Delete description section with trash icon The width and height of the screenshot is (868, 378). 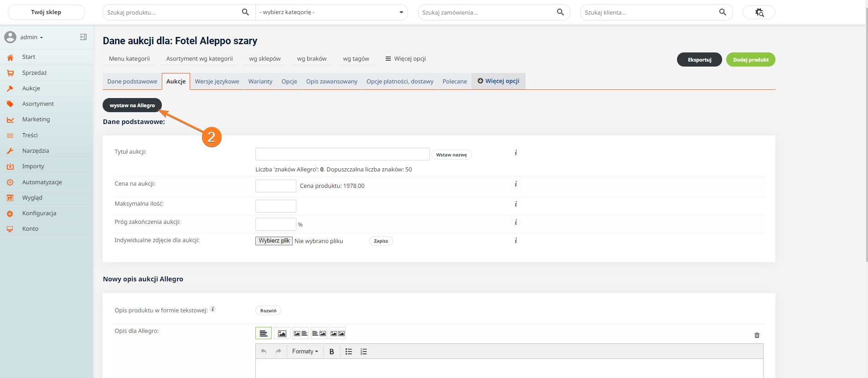tap(757, 335)
